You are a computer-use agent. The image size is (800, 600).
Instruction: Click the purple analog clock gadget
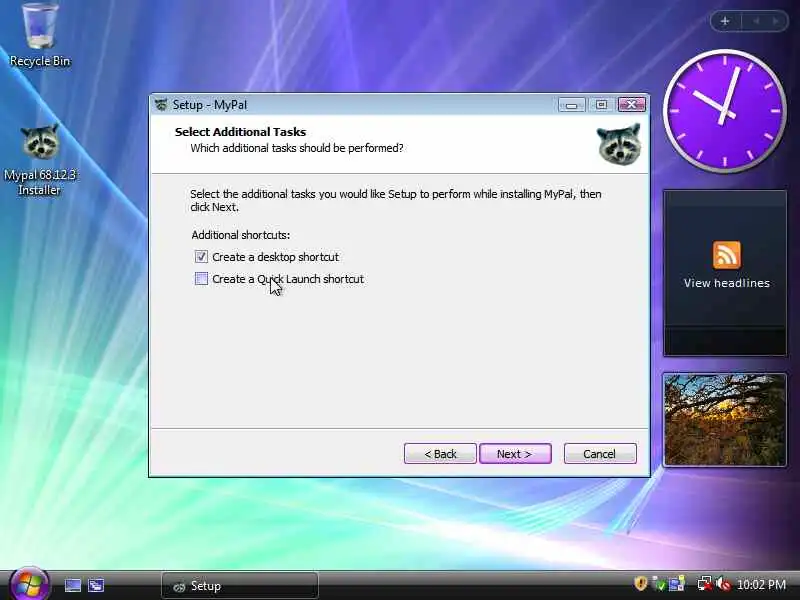724,111
